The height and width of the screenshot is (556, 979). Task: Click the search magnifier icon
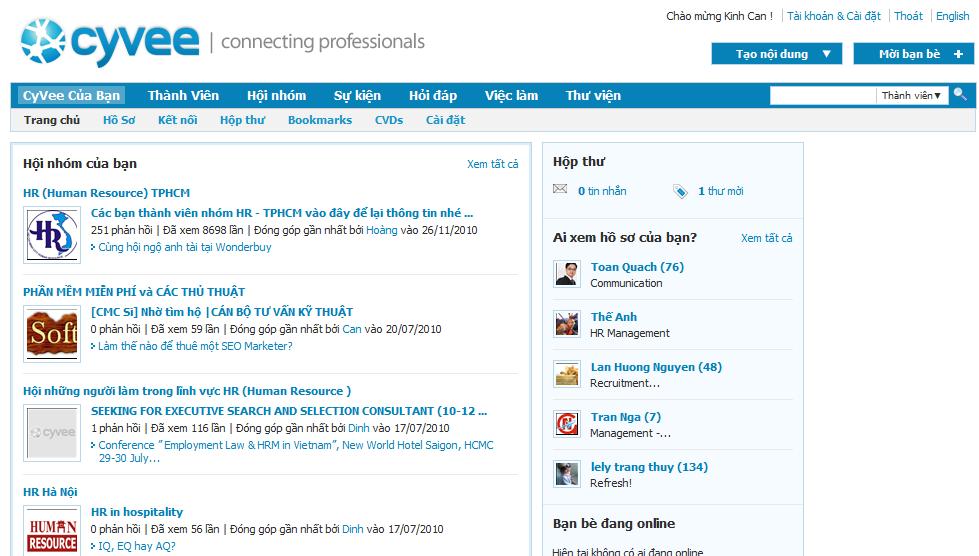(960, 94)
